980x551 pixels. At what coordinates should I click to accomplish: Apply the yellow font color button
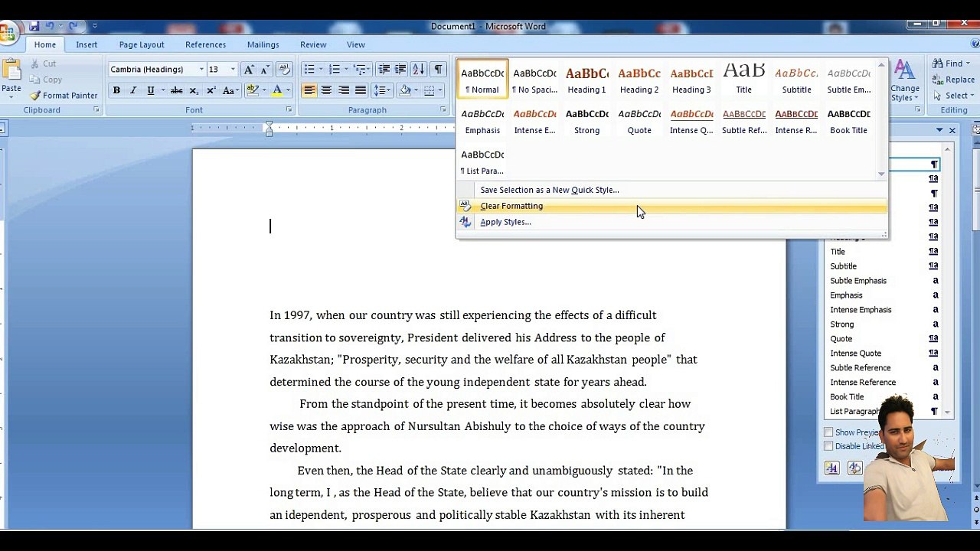coord(277,90)
